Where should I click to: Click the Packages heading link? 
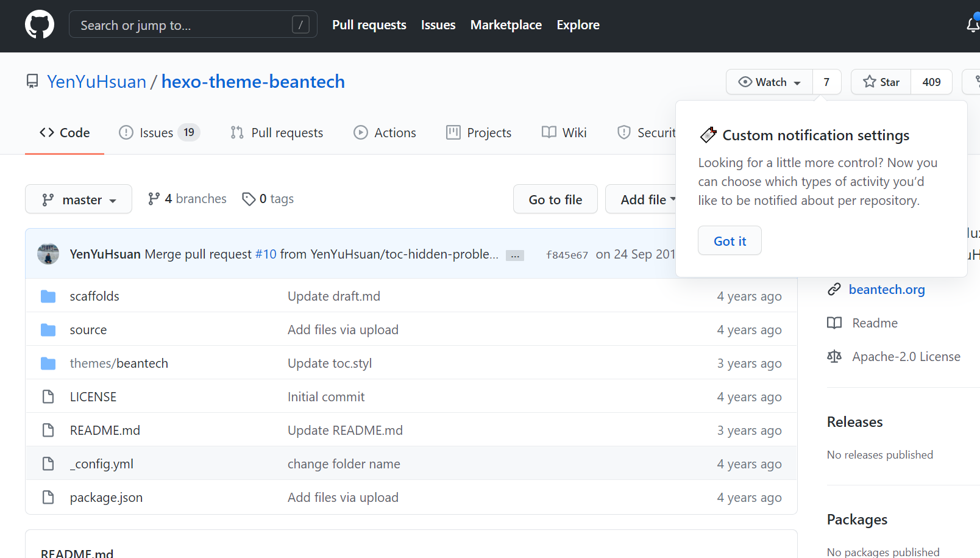857,520
